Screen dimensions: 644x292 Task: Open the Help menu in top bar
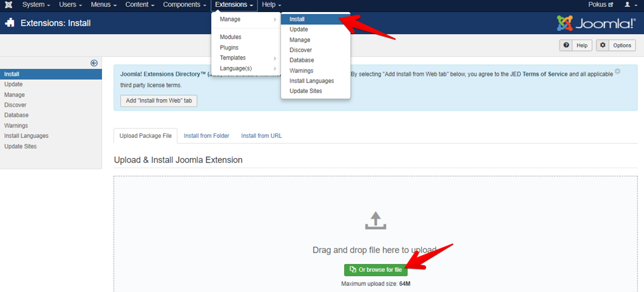pyautogui.click(x=272, y=5)
